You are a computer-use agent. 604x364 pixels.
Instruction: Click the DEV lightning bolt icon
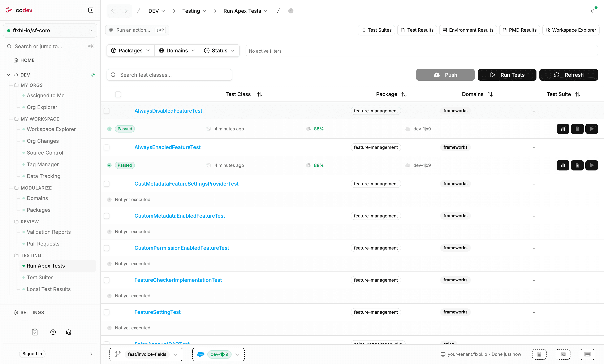point(93,75)
